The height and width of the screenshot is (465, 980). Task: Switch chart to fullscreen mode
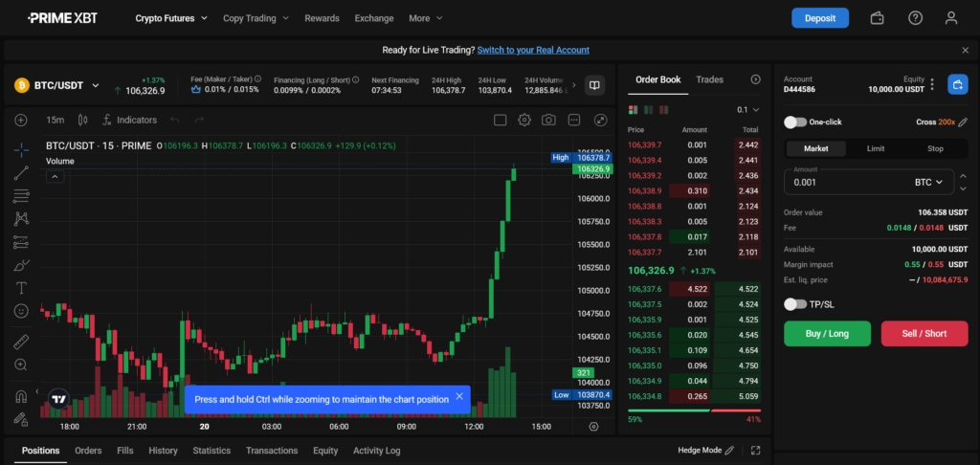pos(600,120)
